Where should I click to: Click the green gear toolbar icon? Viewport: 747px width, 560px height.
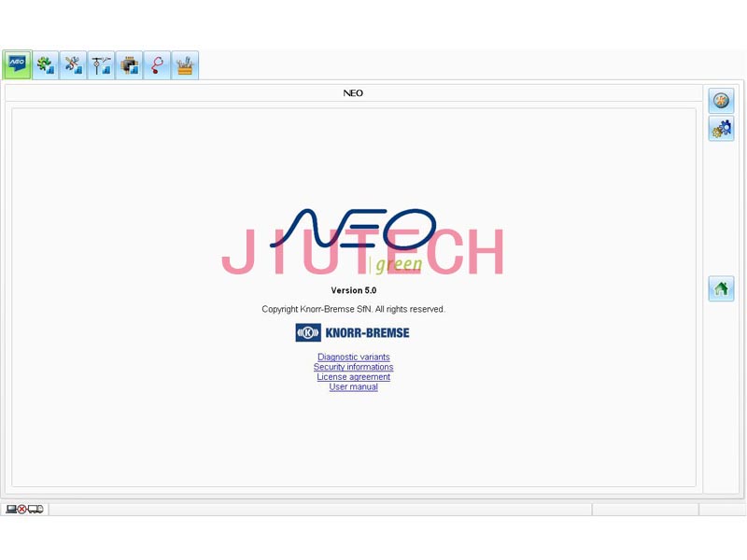(x=45, y=64)
